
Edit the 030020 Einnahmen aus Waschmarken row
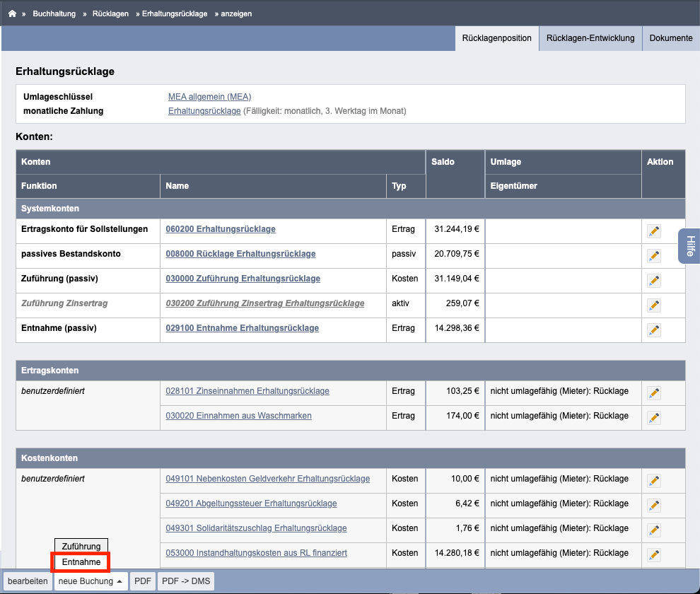tap(654, 418)
